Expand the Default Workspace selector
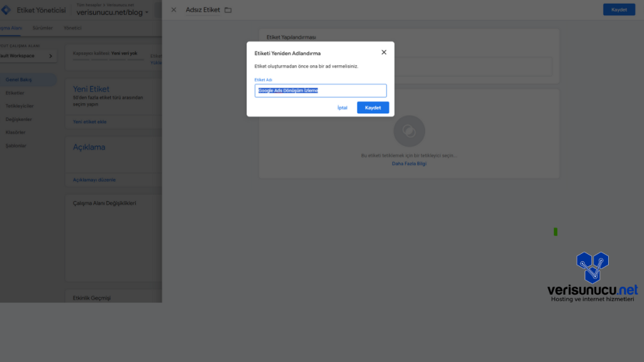This screenshot has height=362, width=644. coord(27,56)
